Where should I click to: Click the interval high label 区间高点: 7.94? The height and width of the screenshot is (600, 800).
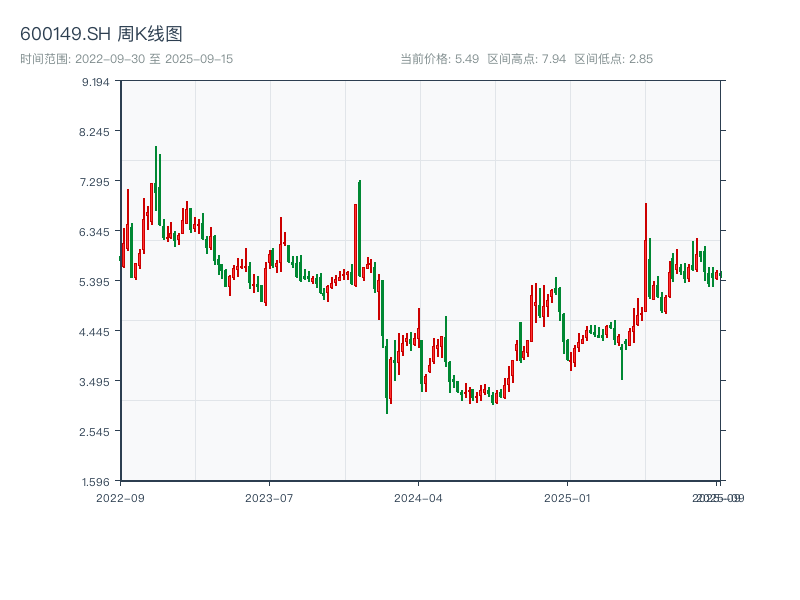click(x=527, y=59)
